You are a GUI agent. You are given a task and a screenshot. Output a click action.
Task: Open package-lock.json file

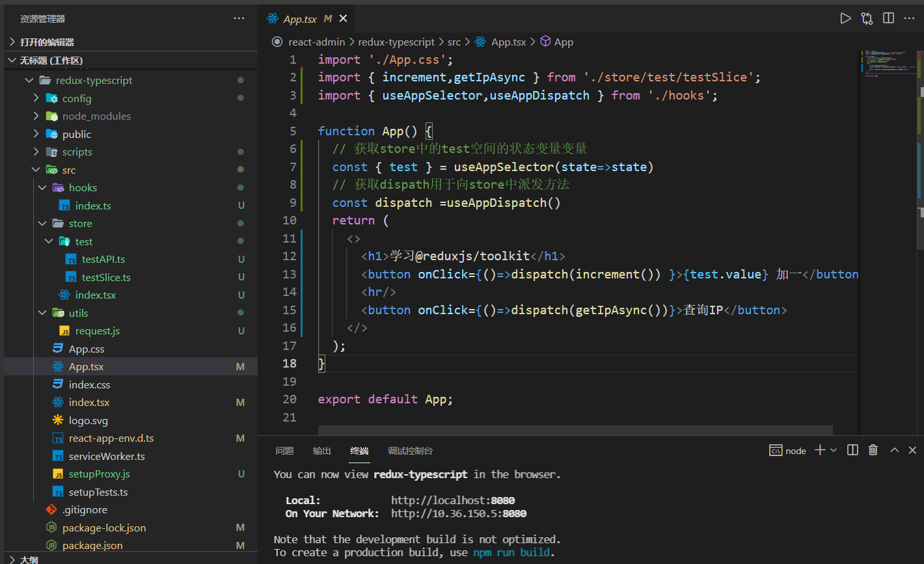pyautogui.click(x=104, y=528)
